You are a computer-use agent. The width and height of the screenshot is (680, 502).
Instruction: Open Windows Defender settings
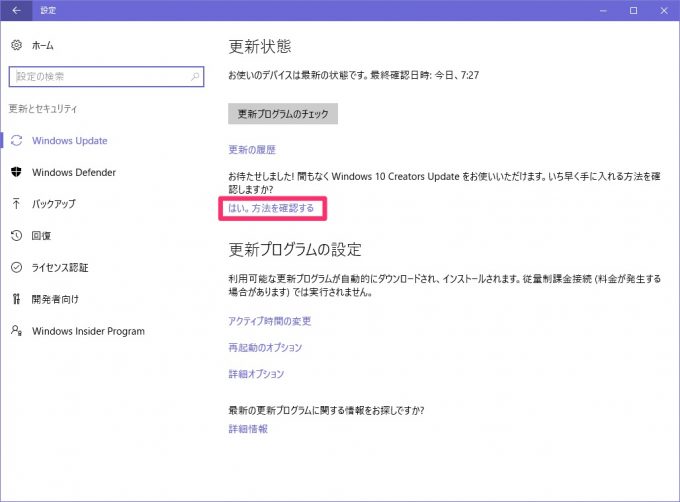click(74, 172)
